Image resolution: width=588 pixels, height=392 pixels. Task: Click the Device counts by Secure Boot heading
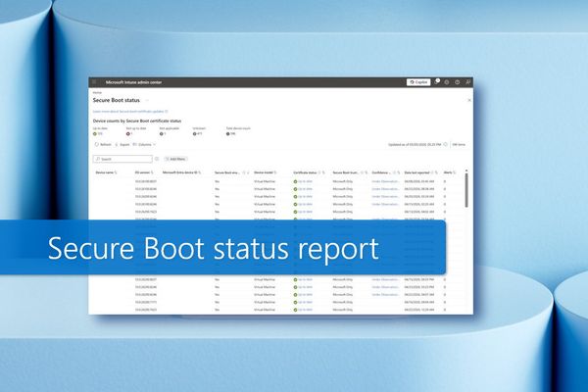point(137,121)
